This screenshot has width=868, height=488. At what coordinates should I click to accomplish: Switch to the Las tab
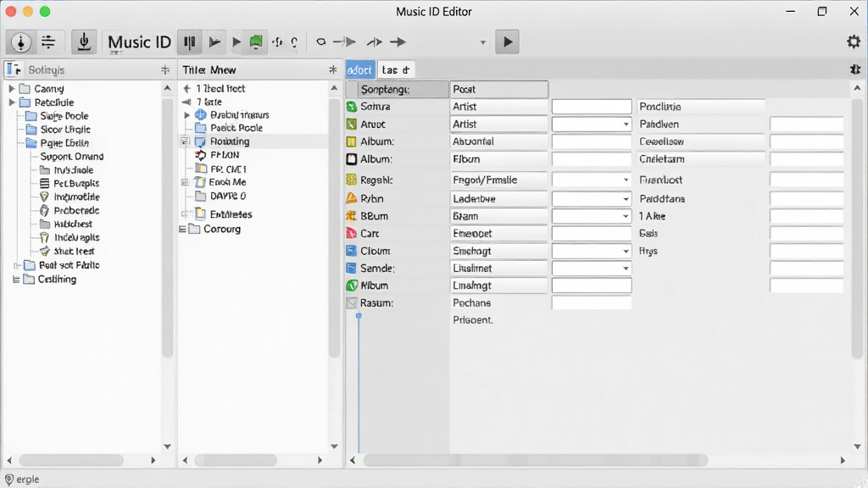pyautogui.click(x=395, y=69)
